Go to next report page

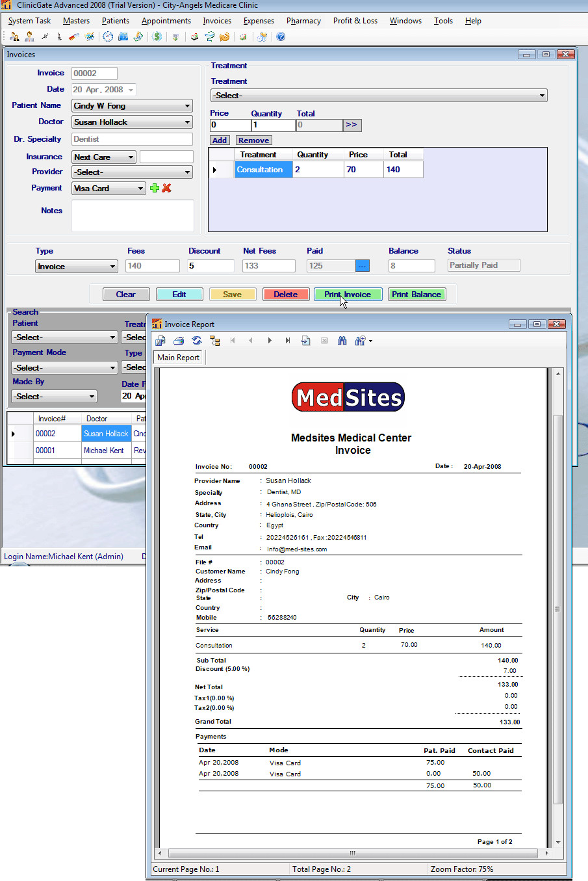click(269, 341)
